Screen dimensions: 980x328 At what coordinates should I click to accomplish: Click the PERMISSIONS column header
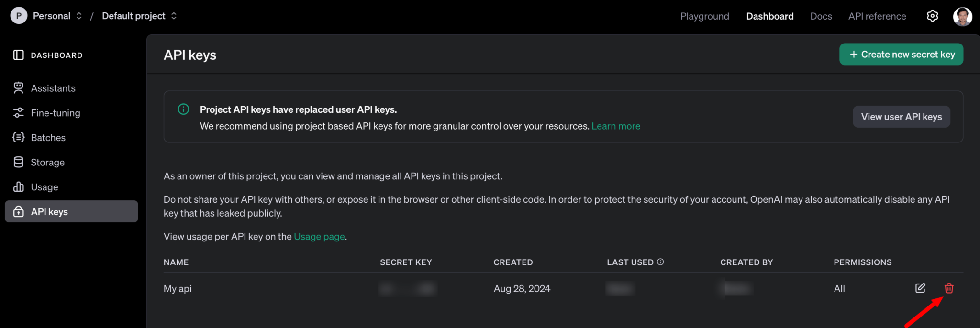pyautogui.click(x=863, y=262)
